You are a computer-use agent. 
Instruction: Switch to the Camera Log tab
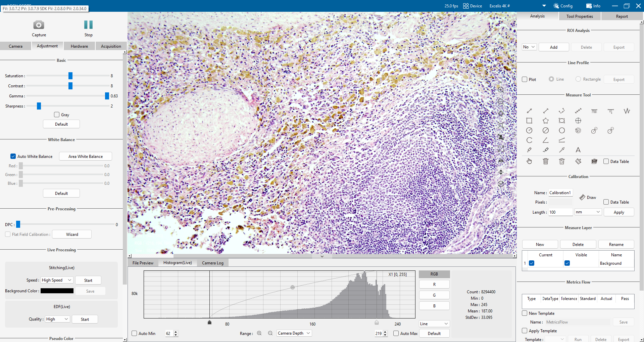[x=212, y=263]
